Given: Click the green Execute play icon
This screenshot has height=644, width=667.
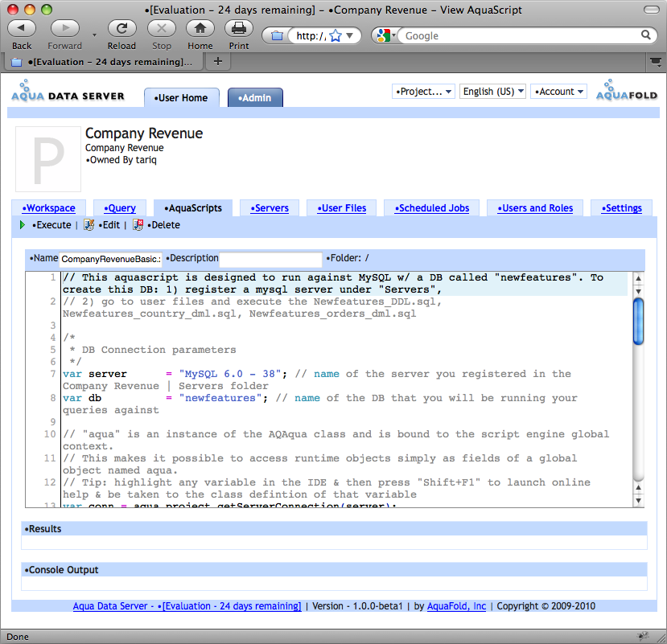Looking at the screenshot, I should [x=23, y=225].
